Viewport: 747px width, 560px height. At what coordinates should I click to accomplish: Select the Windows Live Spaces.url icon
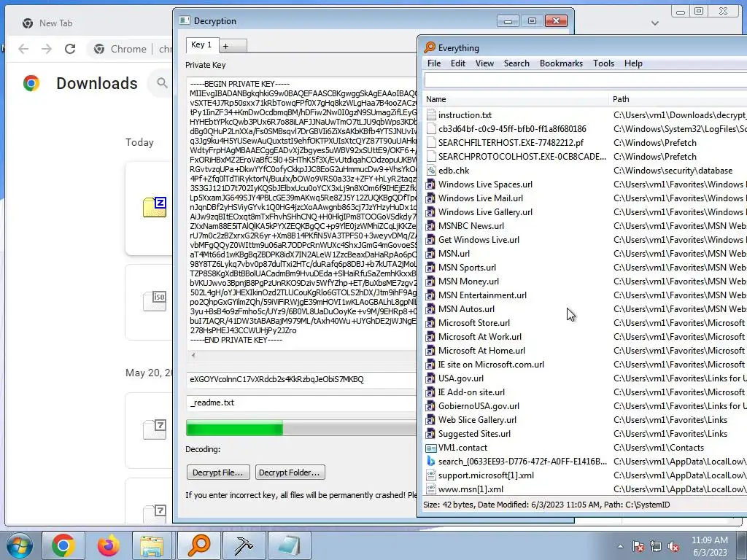pos(430,184)
